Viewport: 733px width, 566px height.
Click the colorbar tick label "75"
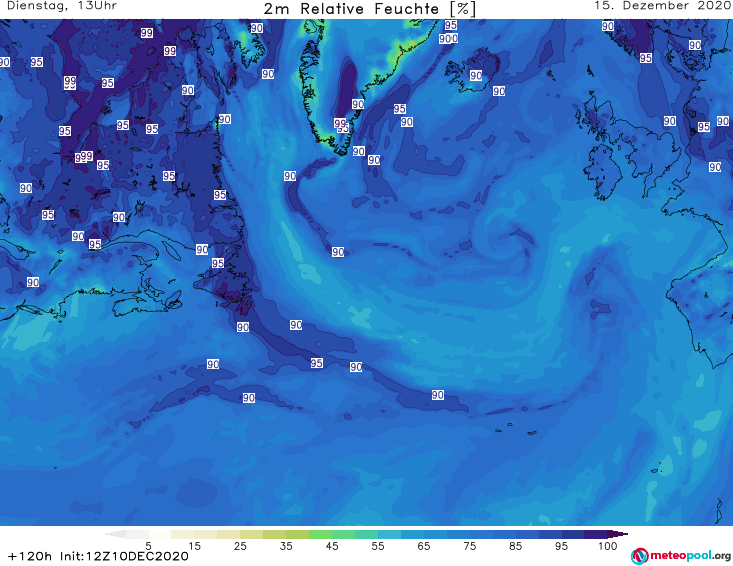[469, 546]
